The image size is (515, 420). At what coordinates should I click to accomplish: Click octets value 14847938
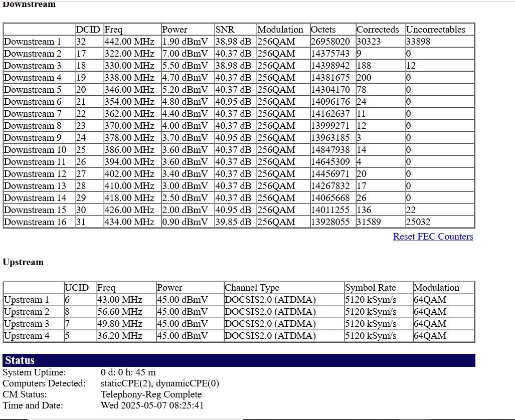coord(330,150)
